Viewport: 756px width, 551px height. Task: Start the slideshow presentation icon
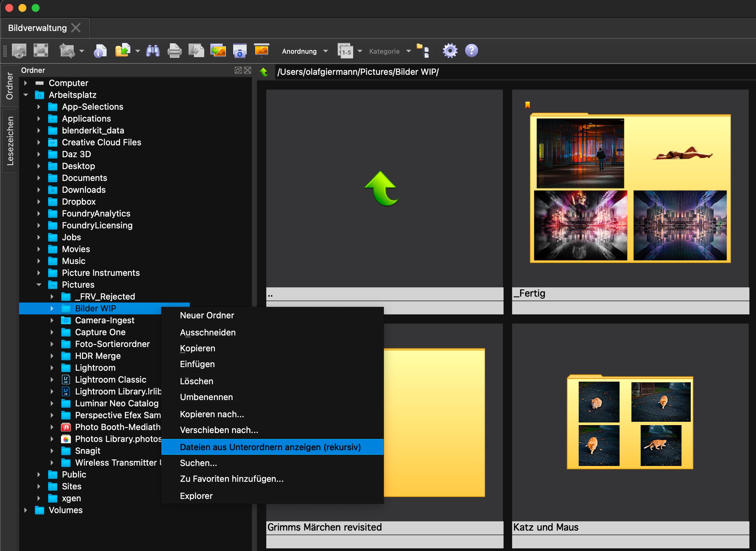click(x=261, y=50)
